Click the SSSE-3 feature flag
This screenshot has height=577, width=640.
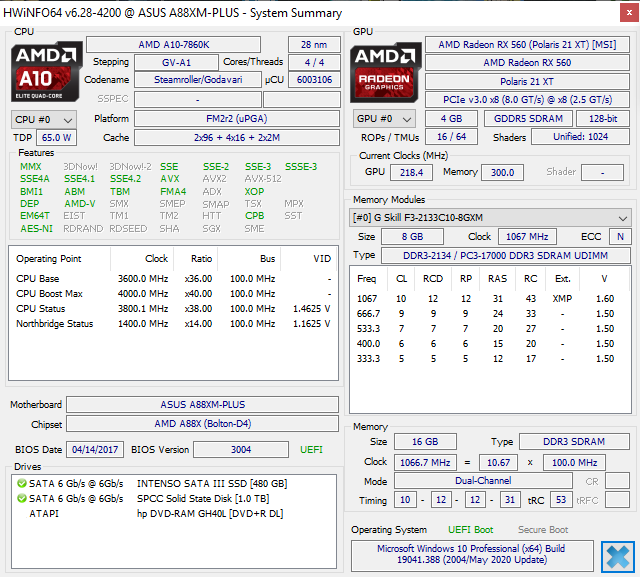(301, 166)
